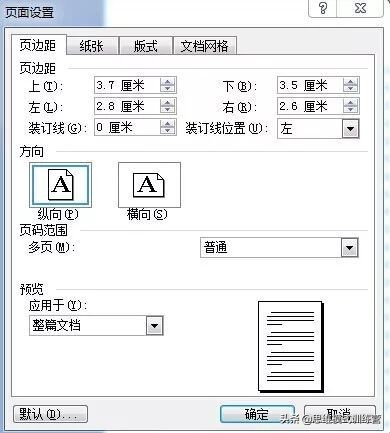Select the portrait (纵向) orientation icon
This screenshot has height=433, width=390.
coord(60,185)
